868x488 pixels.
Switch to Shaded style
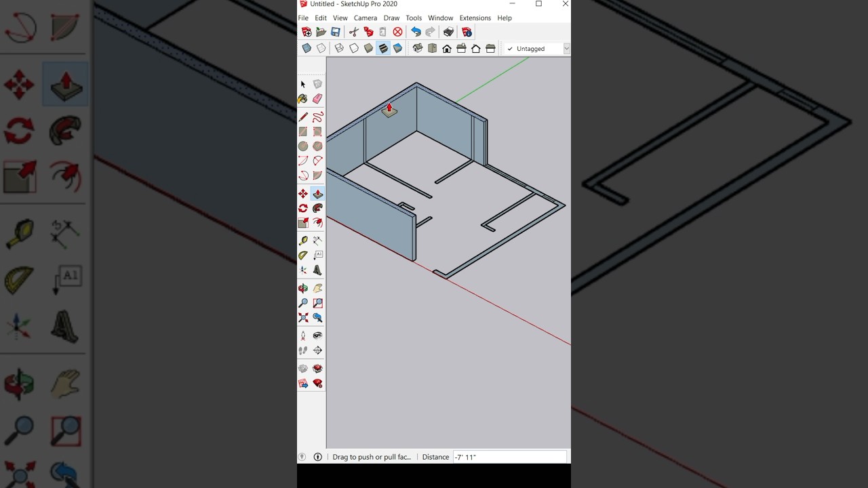pos(368,48)
